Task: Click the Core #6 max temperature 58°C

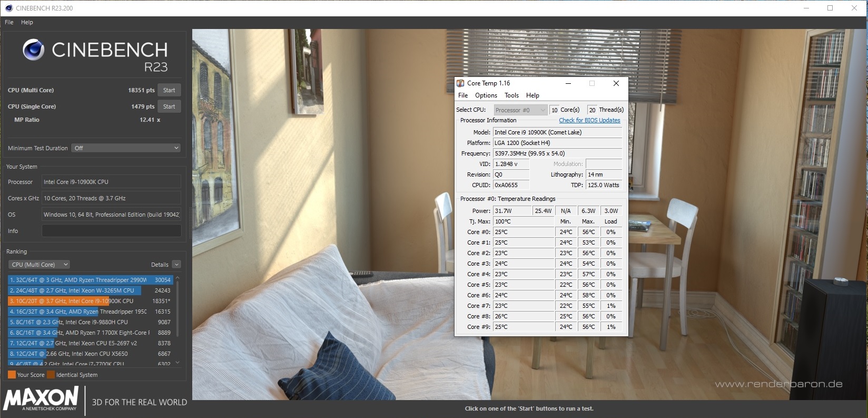Action: (588, 295)
